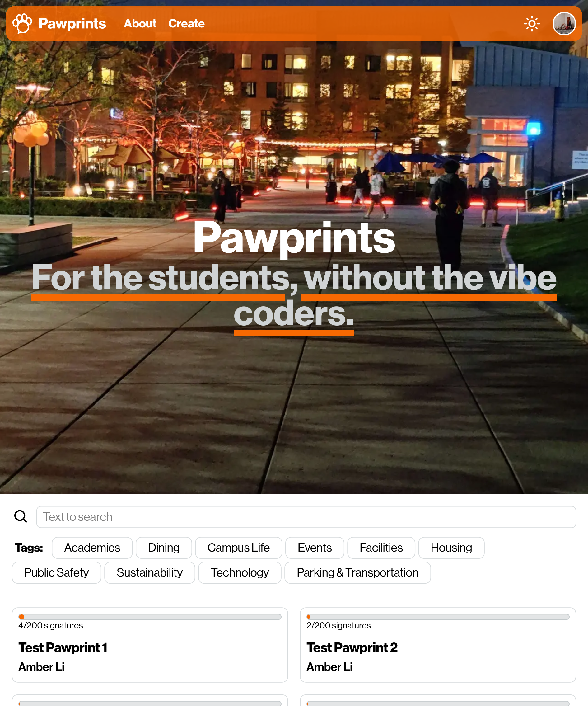Focus the Text to search field

tap(306, 517)
